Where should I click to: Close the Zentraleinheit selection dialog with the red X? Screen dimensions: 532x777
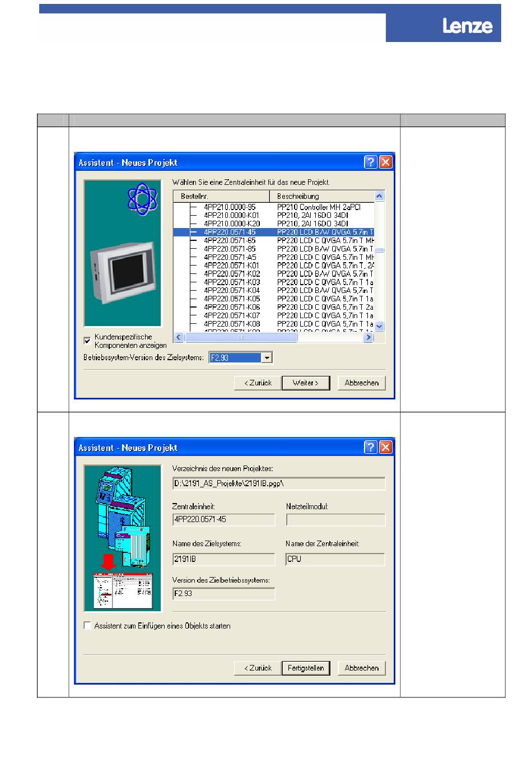pyautogui.click(x=386, y=162)
